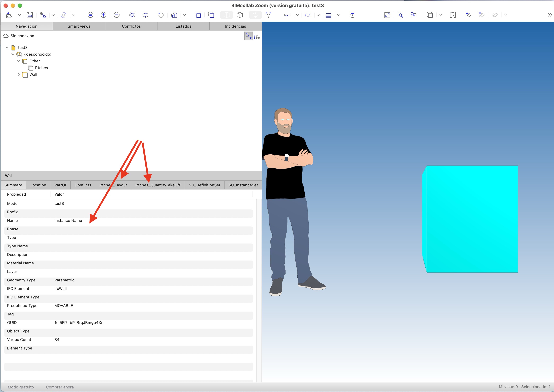This screenshot has height=392, width=554.
Task: Toggle the 3D cube perspective view button
Action: tap(240, 15)
